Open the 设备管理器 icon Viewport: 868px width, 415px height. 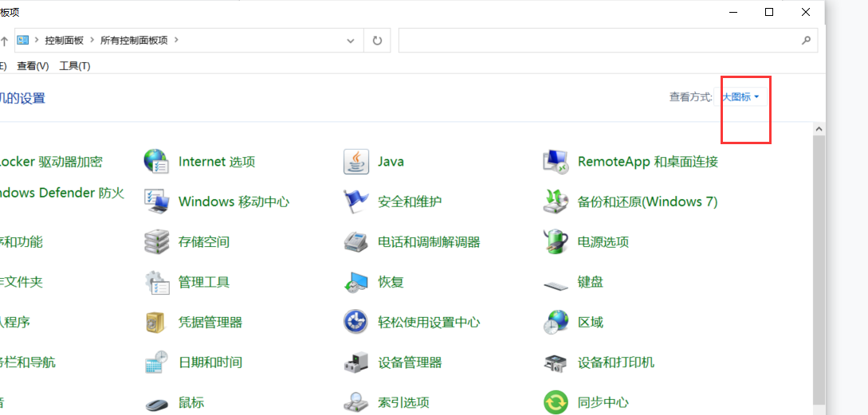356,362
